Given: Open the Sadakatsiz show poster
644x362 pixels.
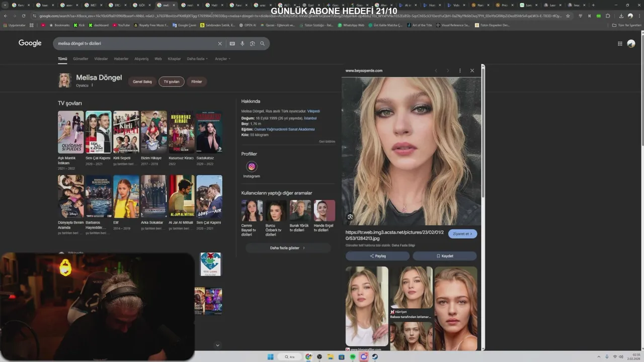Looking at the screenshot, I should [209, 132].
